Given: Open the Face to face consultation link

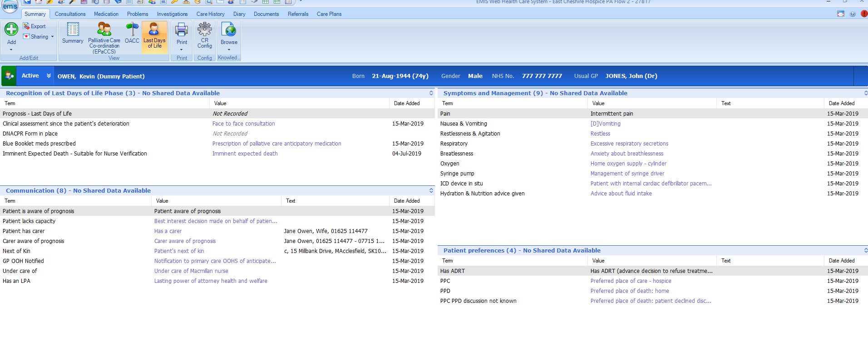Looking at the screenshot, I should [x=244, y=124].
